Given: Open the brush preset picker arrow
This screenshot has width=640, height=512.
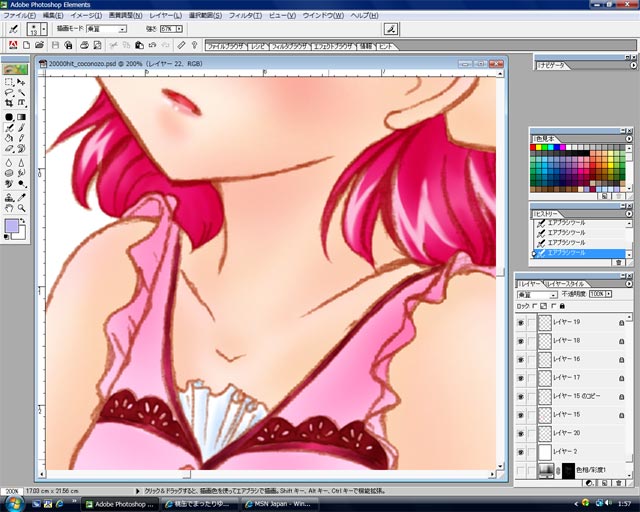Looking at the screenshot, I should click(x=44, y=29).
